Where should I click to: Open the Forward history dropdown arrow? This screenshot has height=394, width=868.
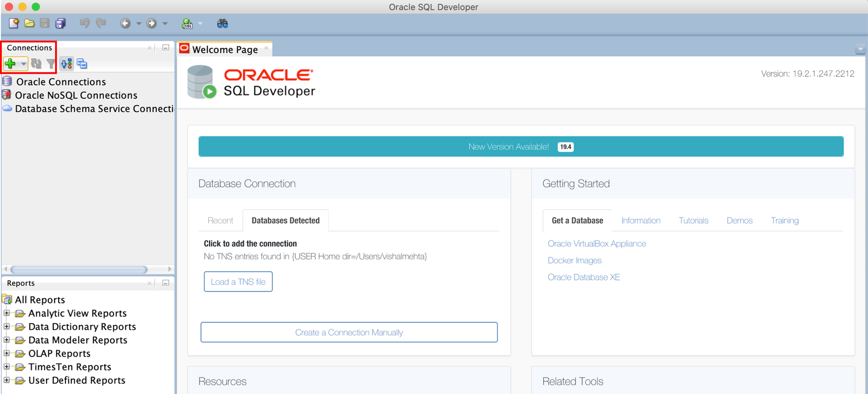pos(165,23)
